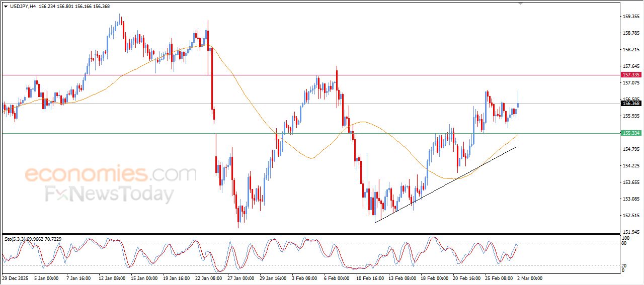This screenshot has height=285, width=644.
Task: Click the 159.355 price axis label
Action: [x=630, y=17]
